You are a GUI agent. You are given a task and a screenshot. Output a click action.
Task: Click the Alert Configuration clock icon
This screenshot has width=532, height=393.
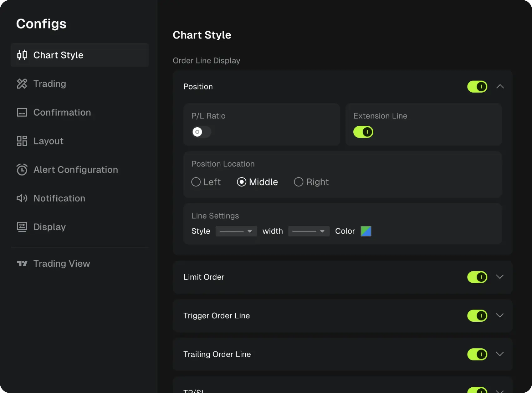(x=22, y=169)
